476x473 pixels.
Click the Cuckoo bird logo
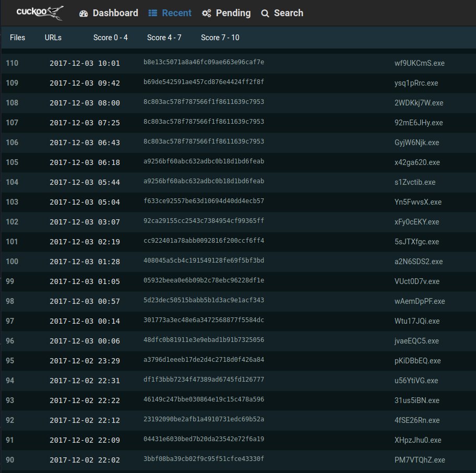(40, 13)
